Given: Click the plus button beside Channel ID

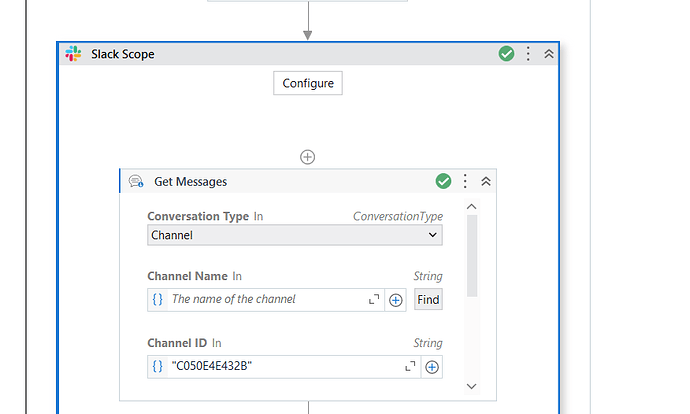Looking at the screenshot, I should point(432,367).
